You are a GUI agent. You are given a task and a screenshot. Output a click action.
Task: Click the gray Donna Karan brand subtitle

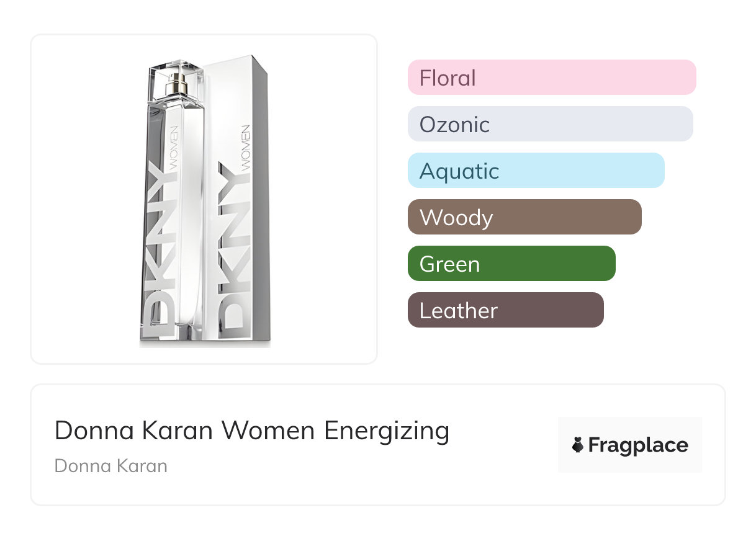click(x=110, y=466)
